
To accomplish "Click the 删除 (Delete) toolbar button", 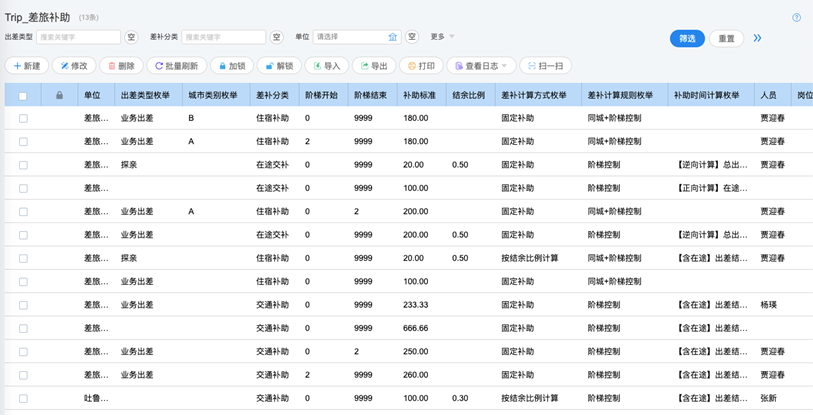I will [121, 66].
